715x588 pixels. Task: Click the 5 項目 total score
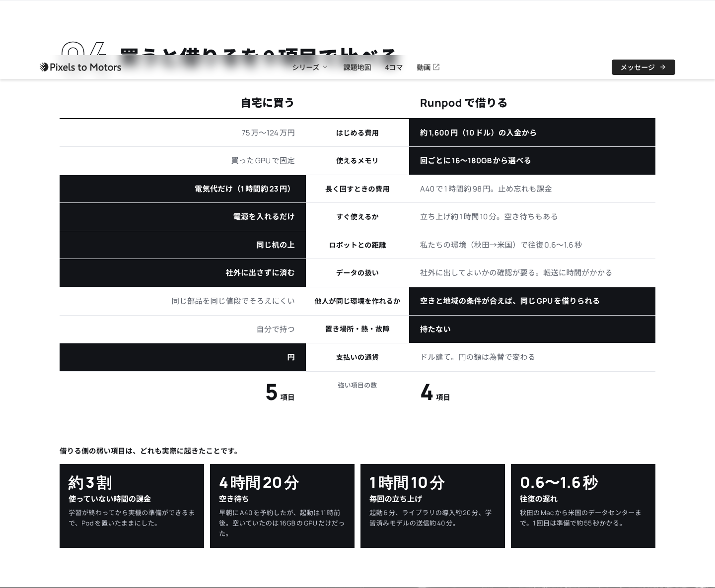[x=280, y=392]
